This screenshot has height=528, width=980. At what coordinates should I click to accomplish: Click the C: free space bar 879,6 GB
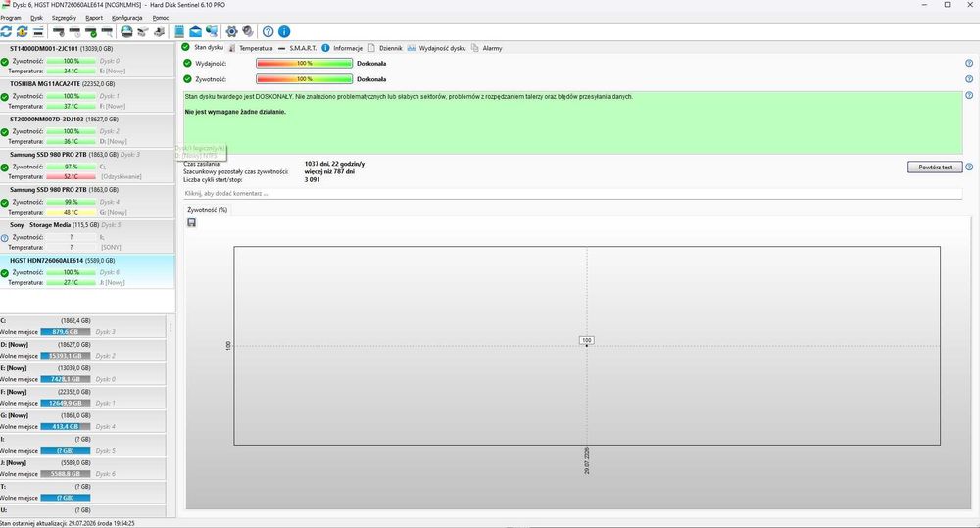66,332
